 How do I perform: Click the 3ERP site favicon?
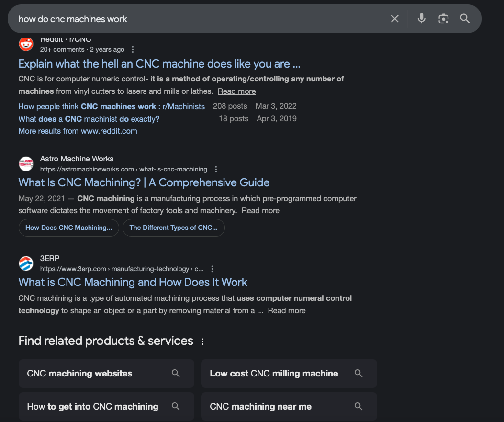26,263
